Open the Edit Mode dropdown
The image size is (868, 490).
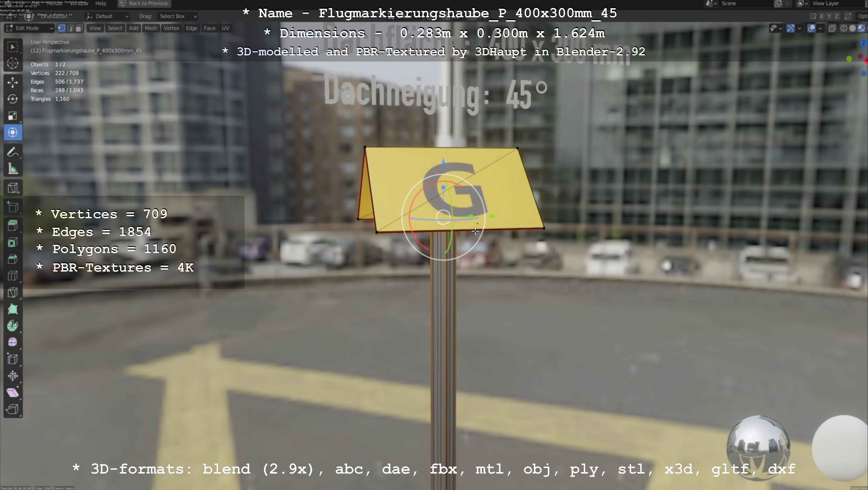[x=29, y=28]
